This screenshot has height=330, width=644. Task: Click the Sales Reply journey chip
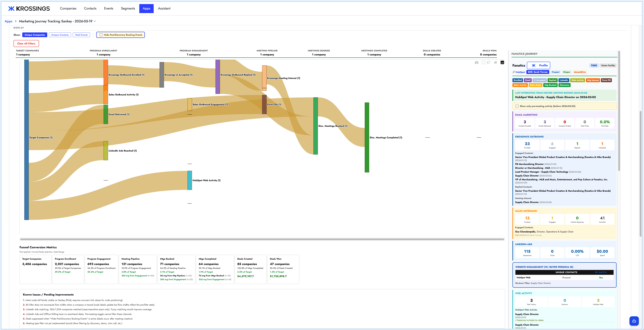tap(535, 85)
